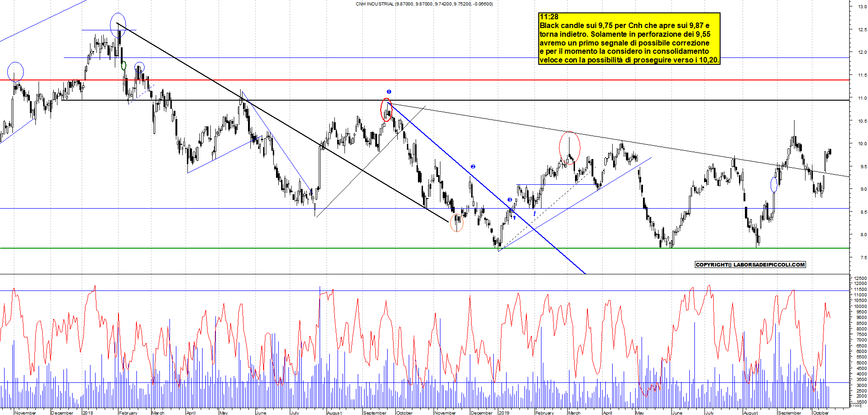Click the February label right after 2018

(x=128, y=413)
